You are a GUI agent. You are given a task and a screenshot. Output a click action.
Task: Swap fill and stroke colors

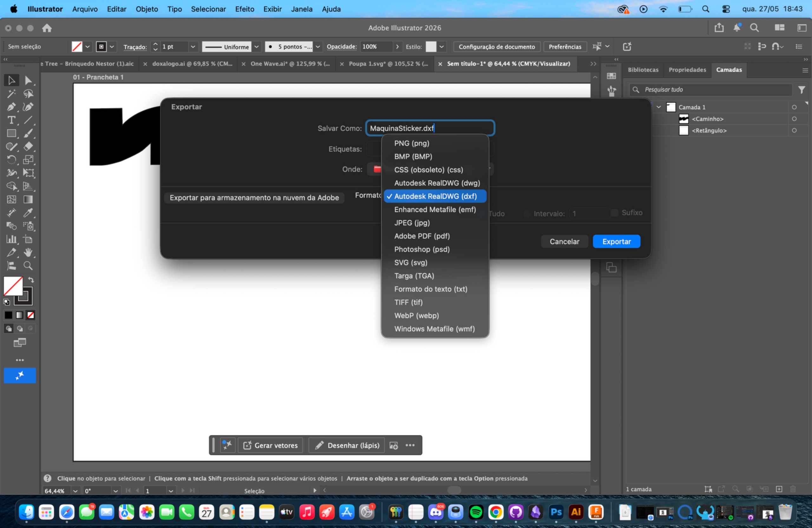click(x=31, y=280)
